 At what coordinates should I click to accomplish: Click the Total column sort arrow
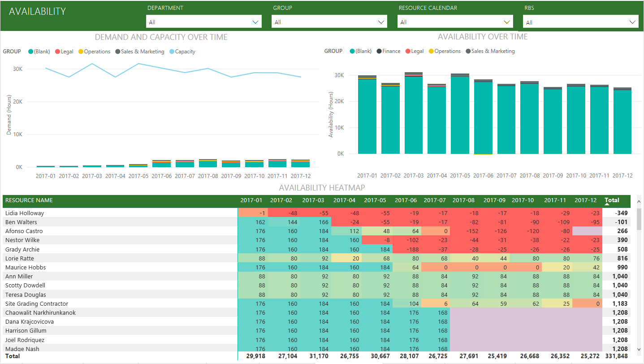pyautogui.click(x=607, y=204)
